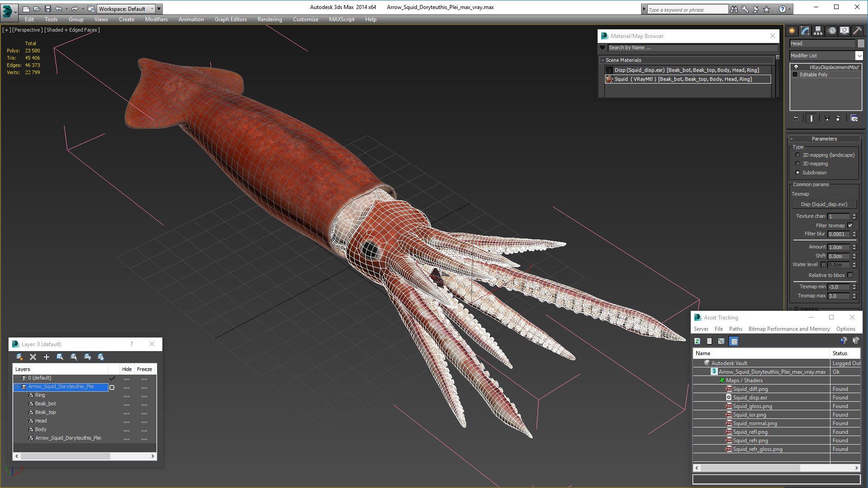Toggle Hide for the Head row in Layer dialog
868x488 pixels.
pyautogui.click(x=127, y=422)
